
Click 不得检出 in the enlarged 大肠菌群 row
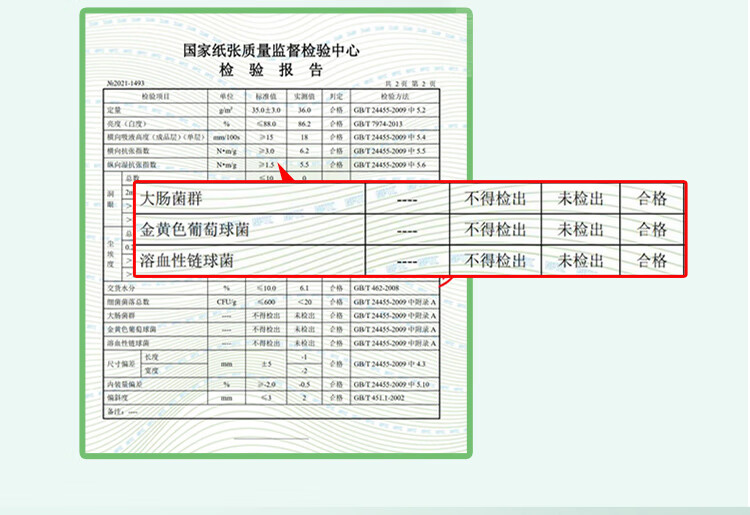click(x=495, y=198)
